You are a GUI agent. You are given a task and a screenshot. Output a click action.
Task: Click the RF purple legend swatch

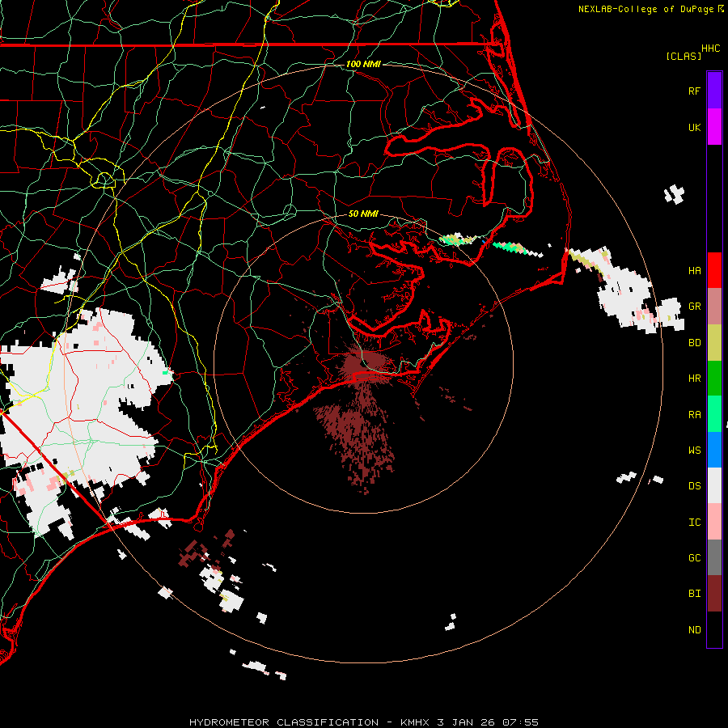[714, 91]
